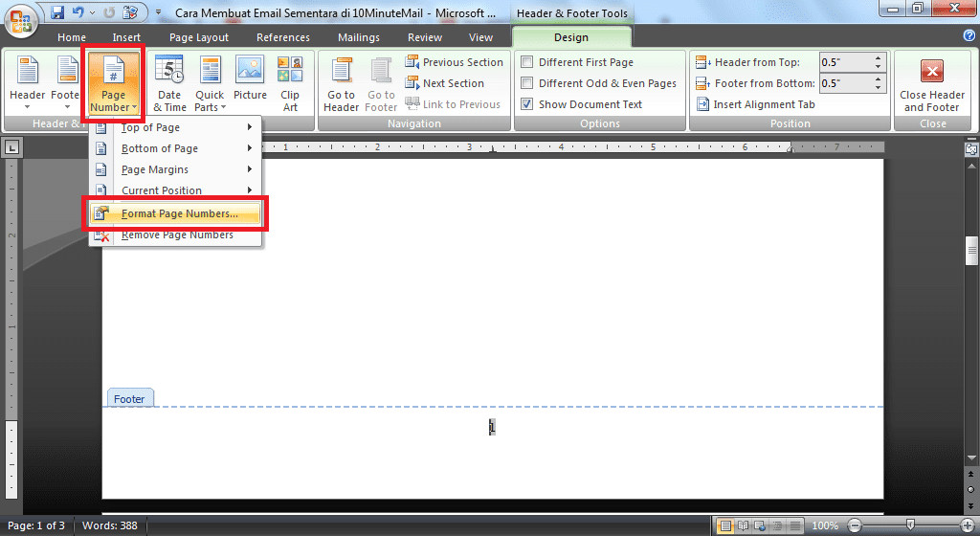Expand the Current Position submenu
Screen dimensions: 980x536
(x=175, y=190)
